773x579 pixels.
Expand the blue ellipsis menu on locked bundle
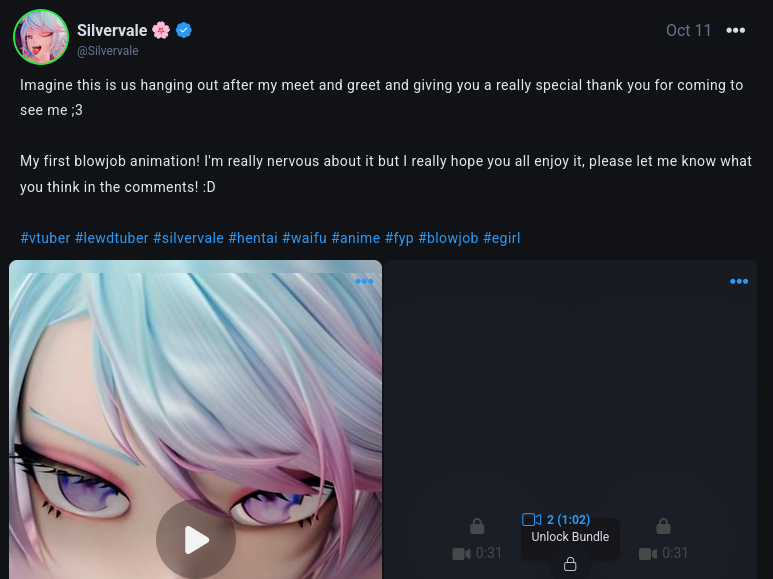[x=739, y=282]
